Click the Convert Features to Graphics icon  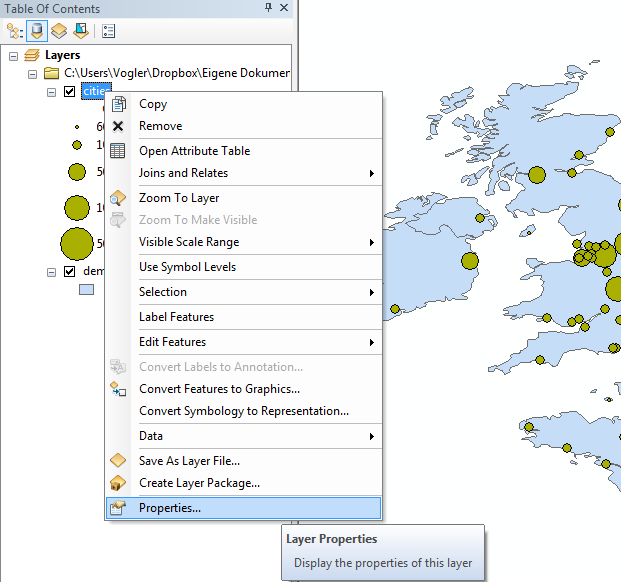tap(118, 389)
